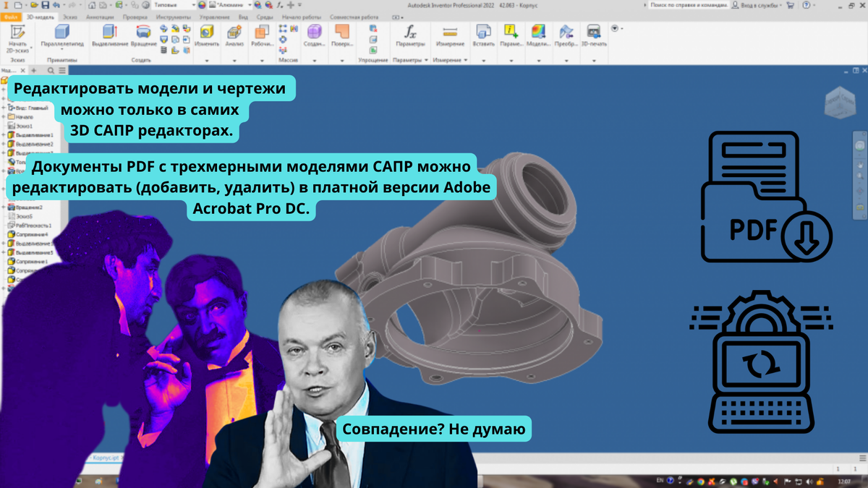This screenshot has width=868, height=488.
Task: Open the browser panel hamburger menu
Action: pyautogui.click(x=62, y=71)
